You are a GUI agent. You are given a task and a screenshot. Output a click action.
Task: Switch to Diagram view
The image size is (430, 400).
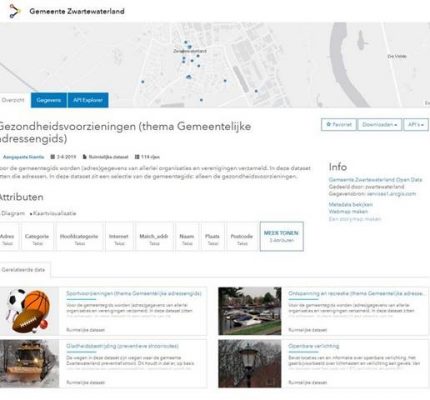click(x=12, y=213)
